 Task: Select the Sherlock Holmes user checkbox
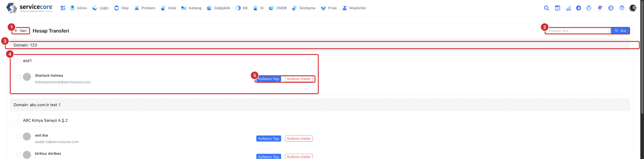19,77
